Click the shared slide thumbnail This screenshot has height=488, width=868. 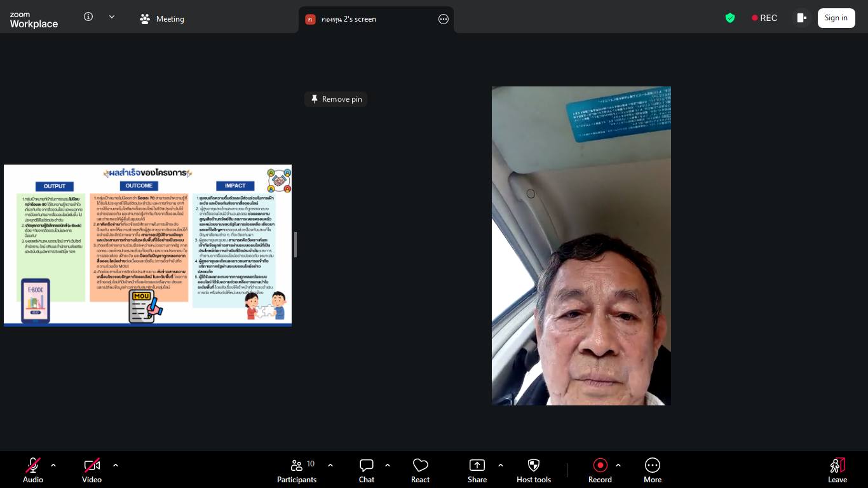point(147,245)
